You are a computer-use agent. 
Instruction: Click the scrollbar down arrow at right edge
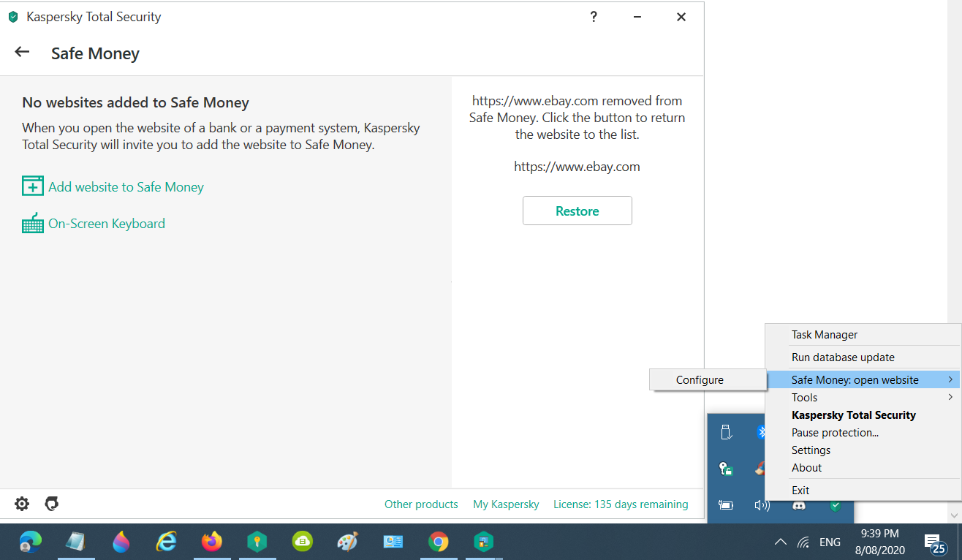955,515
